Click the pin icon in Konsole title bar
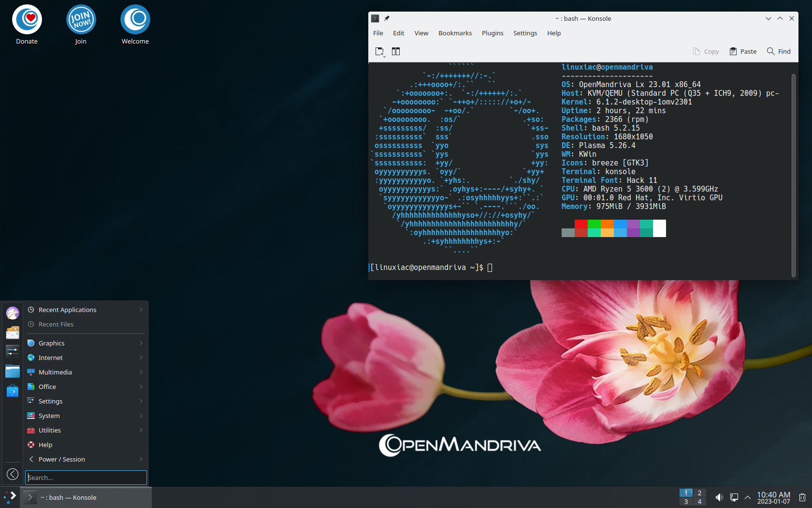Image resolution: width=812 pixels, height=508 pixels. [x=387, y=18]
